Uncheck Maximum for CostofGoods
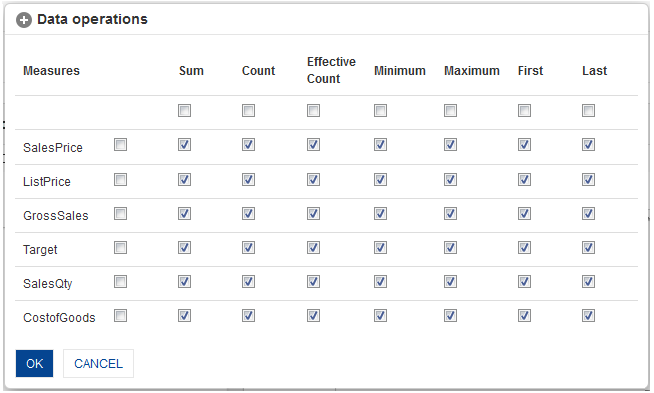 [x=450, y=316]
